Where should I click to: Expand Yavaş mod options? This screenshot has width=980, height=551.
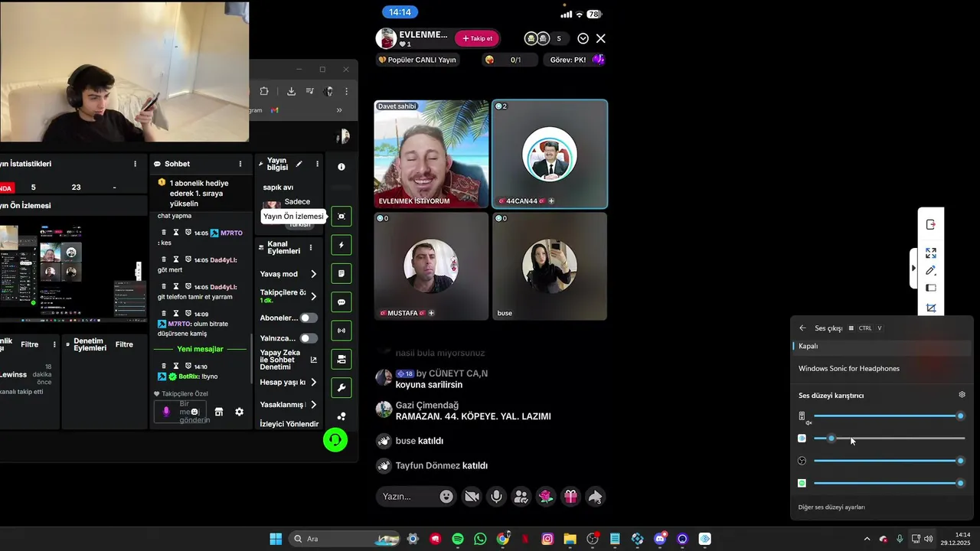pyautogui.click(x=313, y=274)
